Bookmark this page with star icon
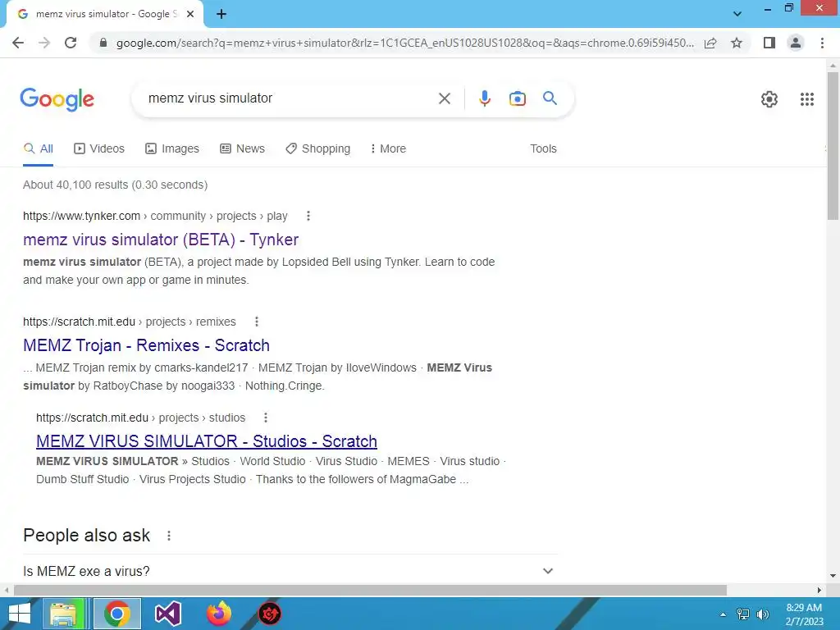This screenshot has height=630, width=840. (x=737, y=43)
